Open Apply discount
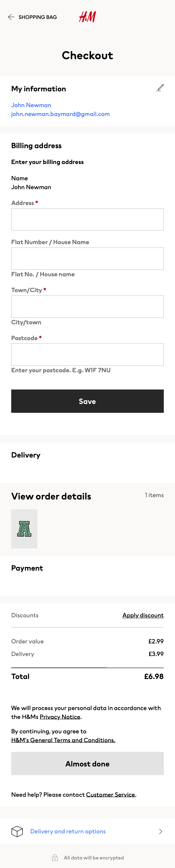Screen dimensions: 175x868 point(143,615)
